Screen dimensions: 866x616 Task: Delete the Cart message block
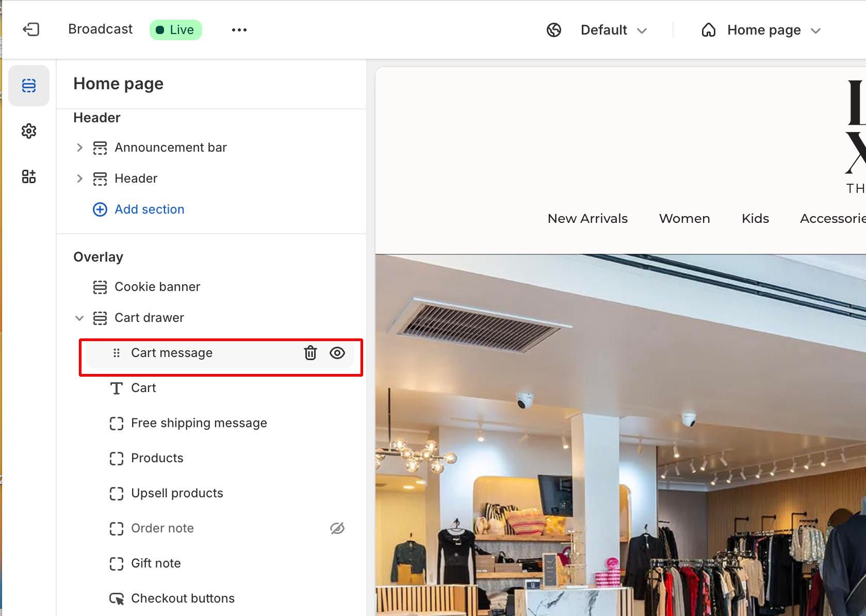310,353
